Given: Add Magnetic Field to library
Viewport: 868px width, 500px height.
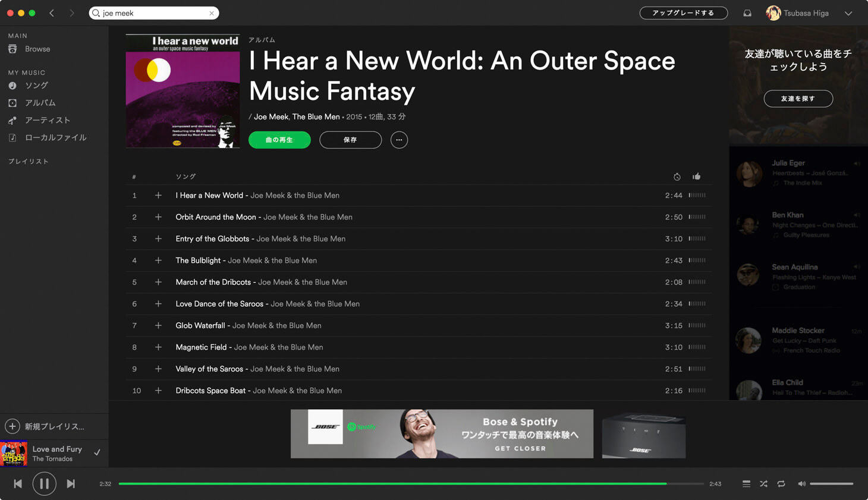Looking at the screenshot, I should [158, 347].
